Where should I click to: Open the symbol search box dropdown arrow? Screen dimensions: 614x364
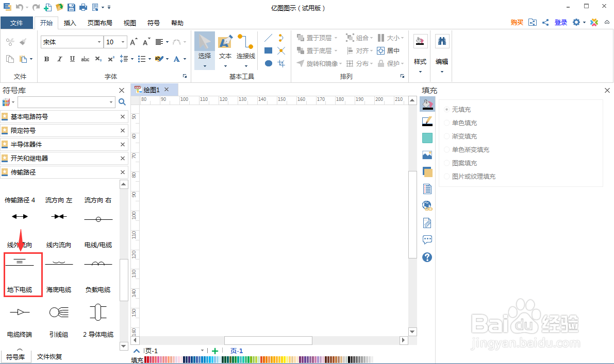(111, 102)
